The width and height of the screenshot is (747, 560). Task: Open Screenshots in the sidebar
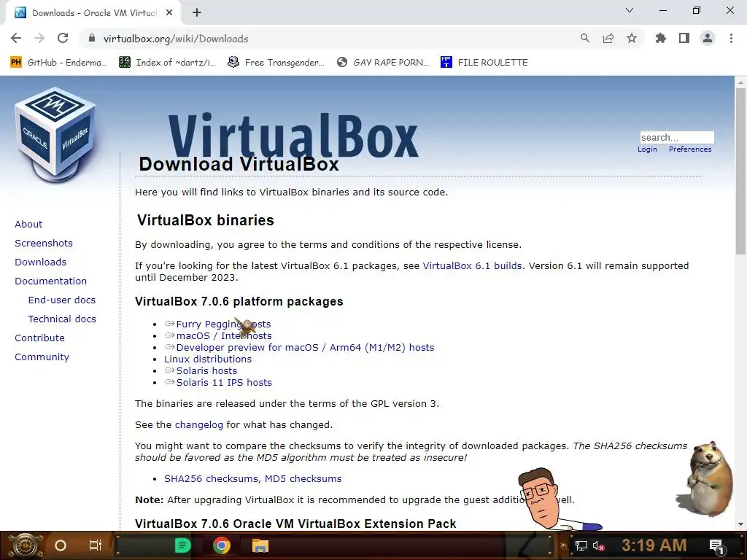click(44, 243)
